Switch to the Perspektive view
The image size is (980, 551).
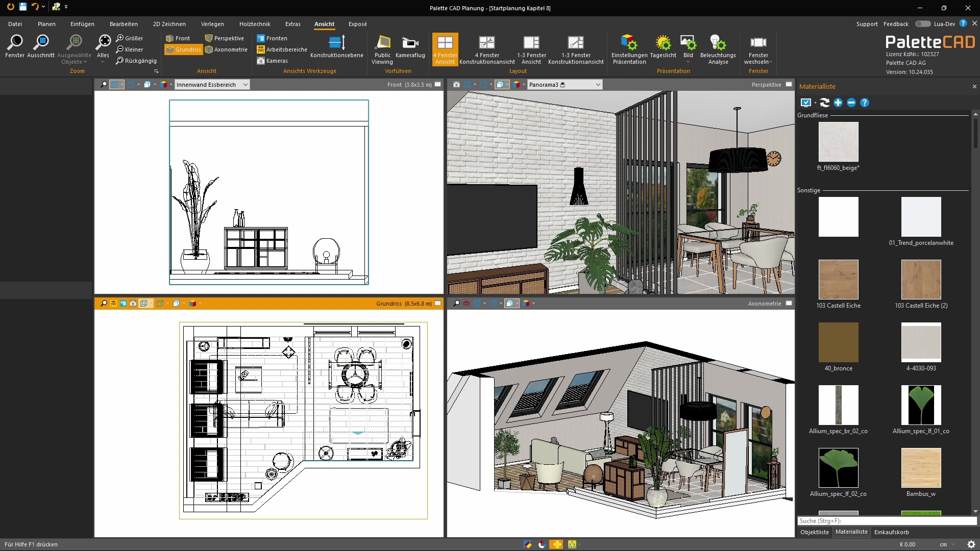[x=225, y=38]
